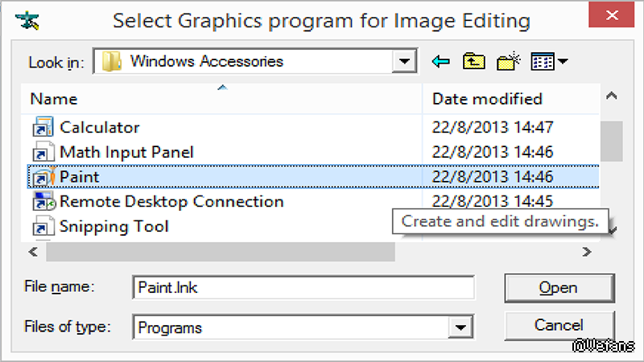Open the view options dropdown arrow
644x362 pixels.
pos(563,61)
